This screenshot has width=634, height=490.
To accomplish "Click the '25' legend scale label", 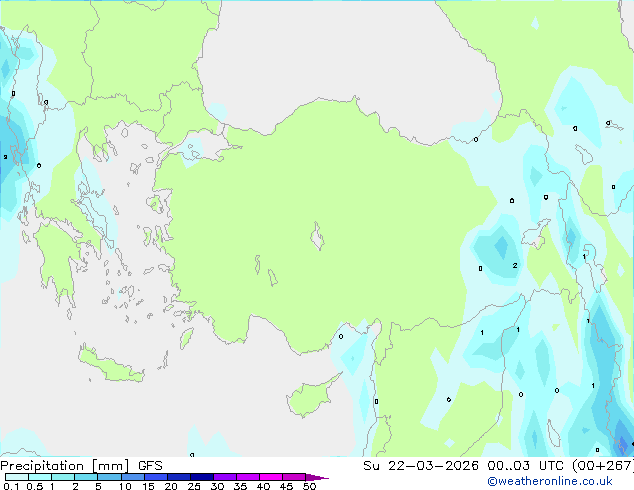I will tap(194, 486).
